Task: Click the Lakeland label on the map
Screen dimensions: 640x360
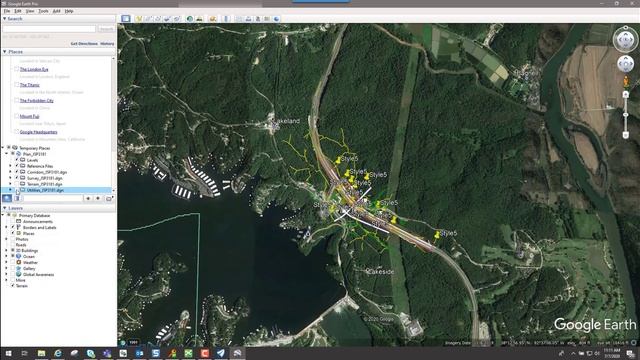Action: [x=286, y=121]
